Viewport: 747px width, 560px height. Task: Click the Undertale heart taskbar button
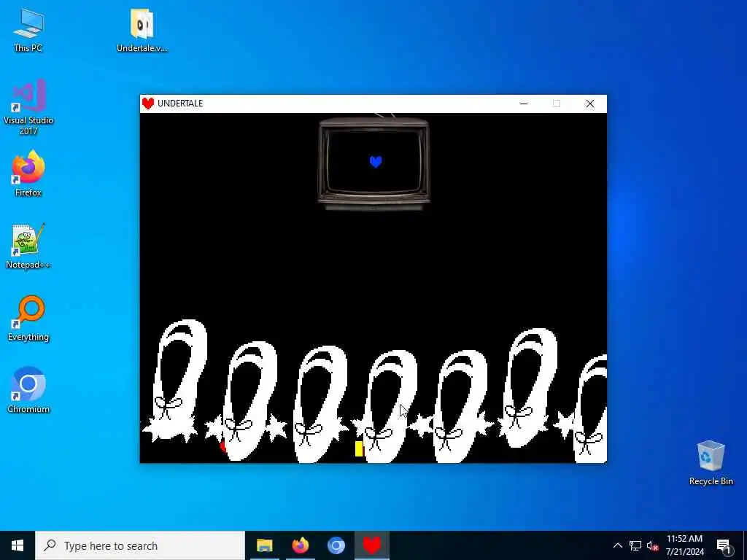coord(371,545)
